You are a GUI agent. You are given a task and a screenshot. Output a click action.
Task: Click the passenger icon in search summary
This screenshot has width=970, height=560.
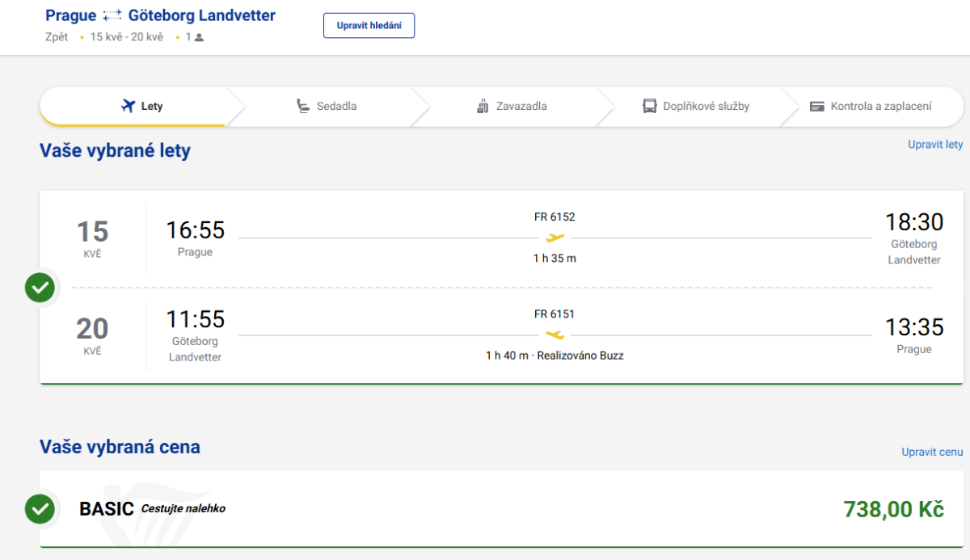[199, 37]
